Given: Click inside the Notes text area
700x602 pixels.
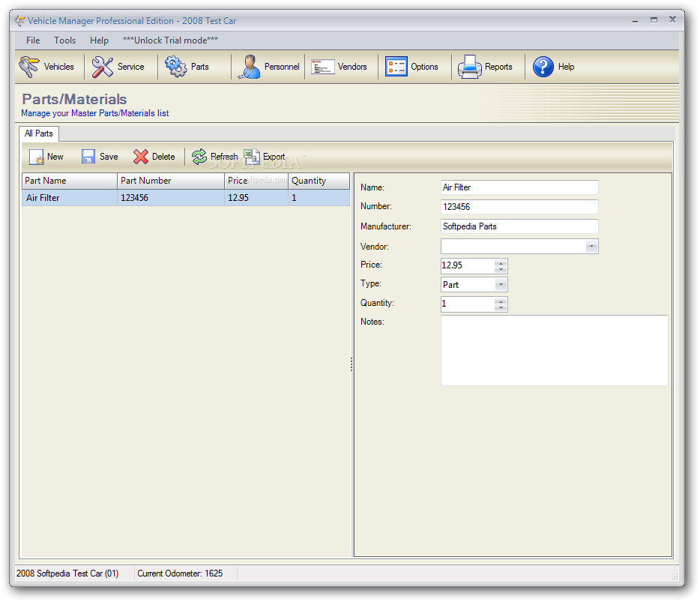Looking at the screenshot, I should (x=555, y=351).
